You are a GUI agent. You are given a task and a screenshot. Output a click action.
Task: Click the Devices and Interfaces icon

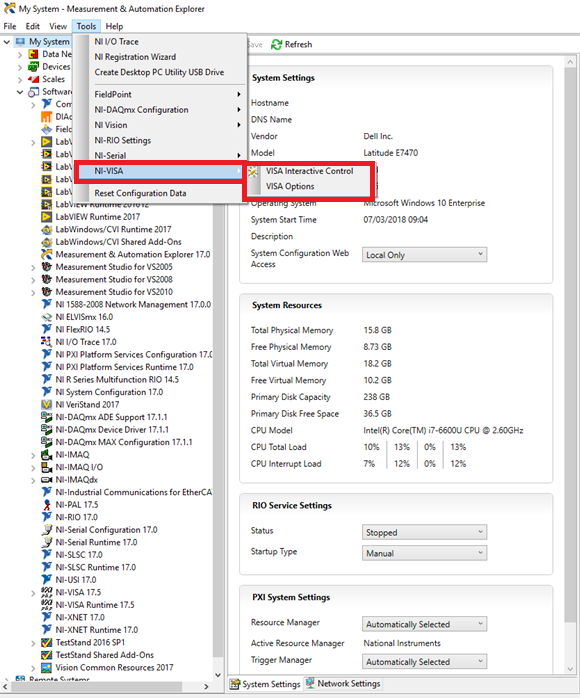click(x=33, y=67)
